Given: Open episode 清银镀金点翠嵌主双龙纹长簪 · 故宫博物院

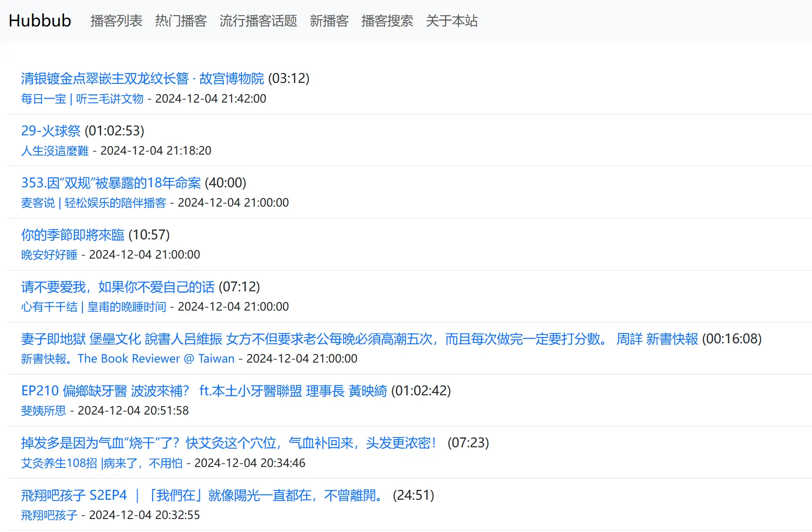Looking at the screenshot, I should coord(142,78).
